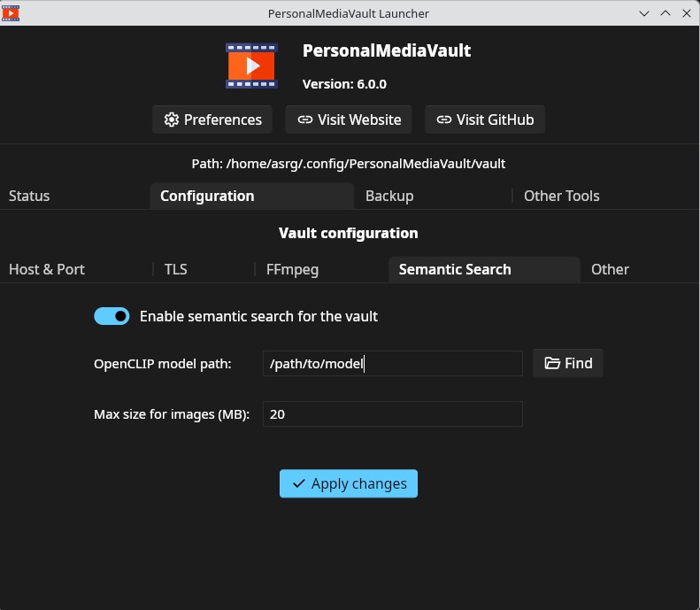Open Preferences
The height and width of the screenshot is (610, 700).
(x=212, y=120)
